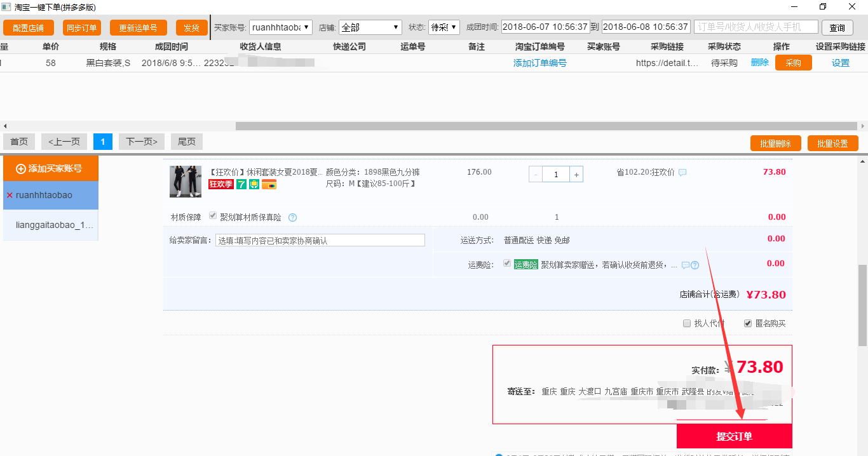Open the 店铺 dropdown showing 全部
The width and height of the screenshot is (868, 456).
pyautogui.click(x=370, y=27)
